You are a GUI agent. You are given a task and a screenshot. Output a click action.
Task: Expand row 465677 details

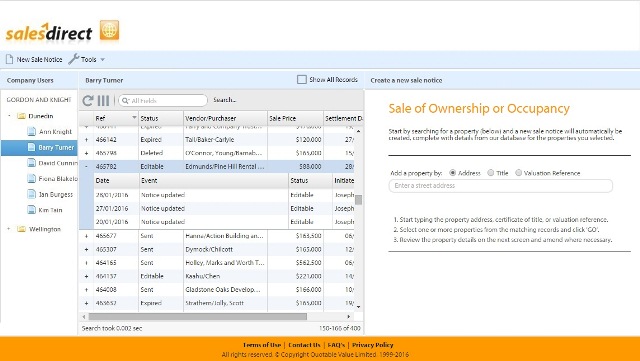pyautogui.click(x=86, y=236)
